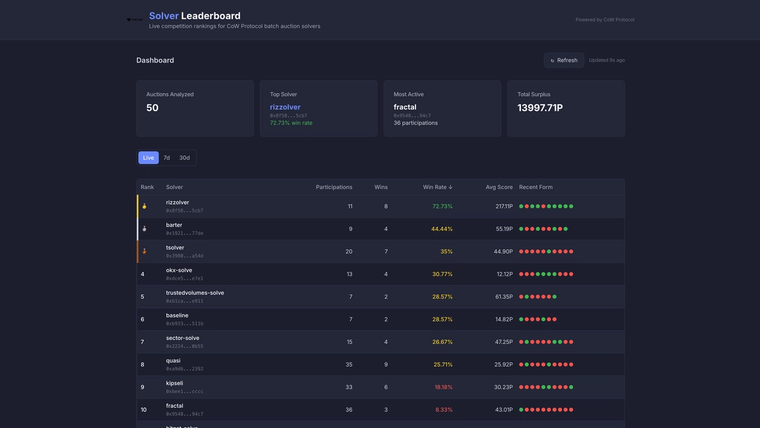The image size is (760, 428).
Task: Select the barter solver name
Action: click(x=174, y=225)
